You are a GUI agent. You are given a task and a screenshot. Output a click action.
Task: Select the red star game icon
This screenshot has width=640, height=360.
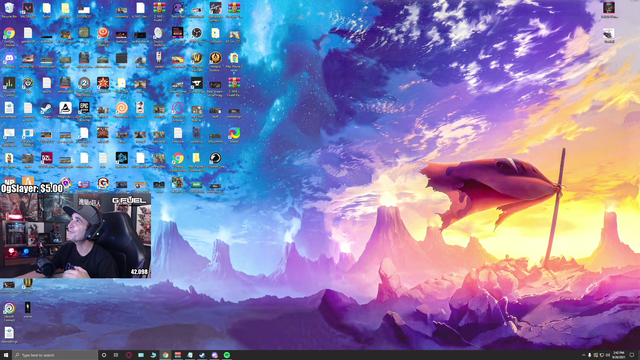pyautogui.click(x=103, y=83)
